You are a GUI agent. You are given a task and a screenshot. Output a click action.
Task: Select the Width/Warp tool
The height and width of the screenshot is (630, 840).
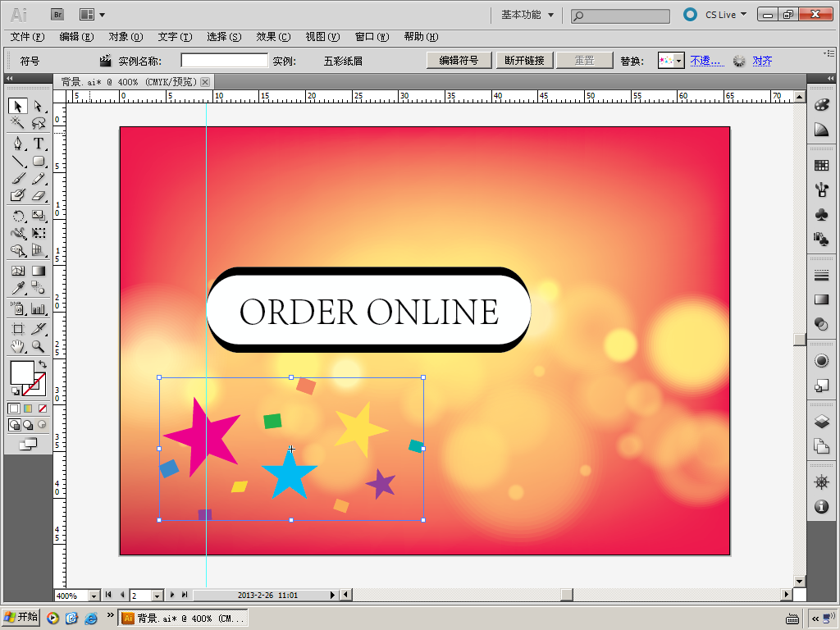click(18, 233)
